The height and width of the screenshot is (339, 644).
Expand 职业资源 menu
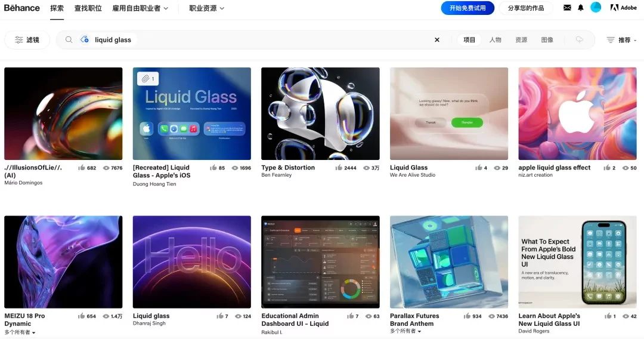pos(206,8)
